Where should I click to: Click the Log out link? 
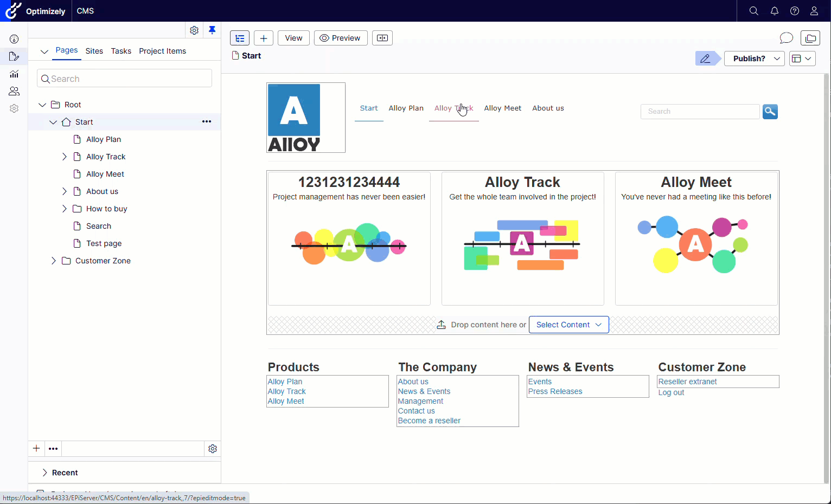[x=671, y=392]
